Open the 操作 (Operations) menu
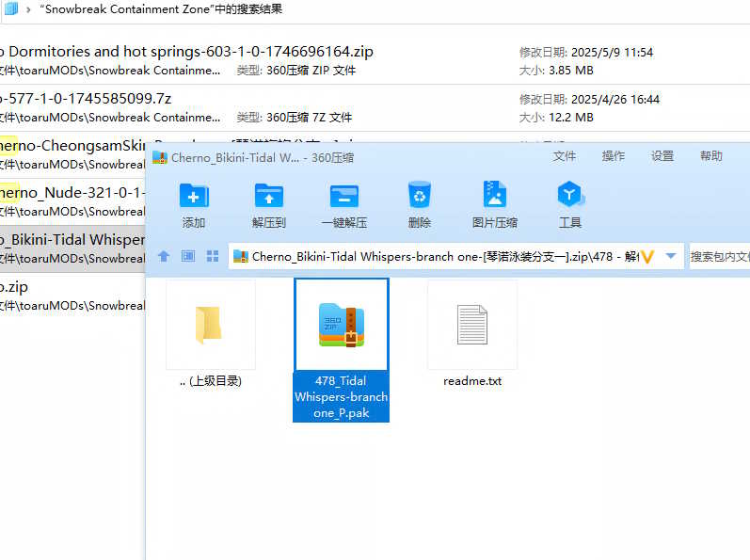The width and height of the screenshot is (750, 560). pos(614,156)
